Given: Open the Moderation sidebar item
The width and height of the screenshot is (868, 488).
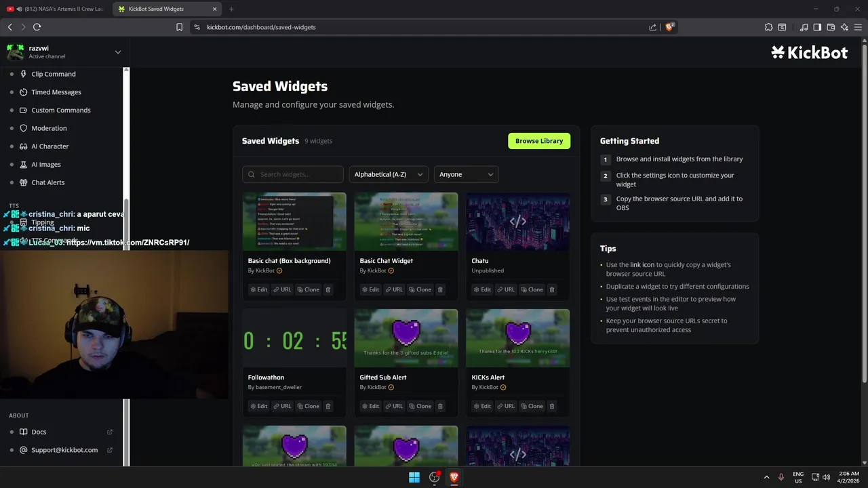Looking at the screenshot, I should 49,128.
